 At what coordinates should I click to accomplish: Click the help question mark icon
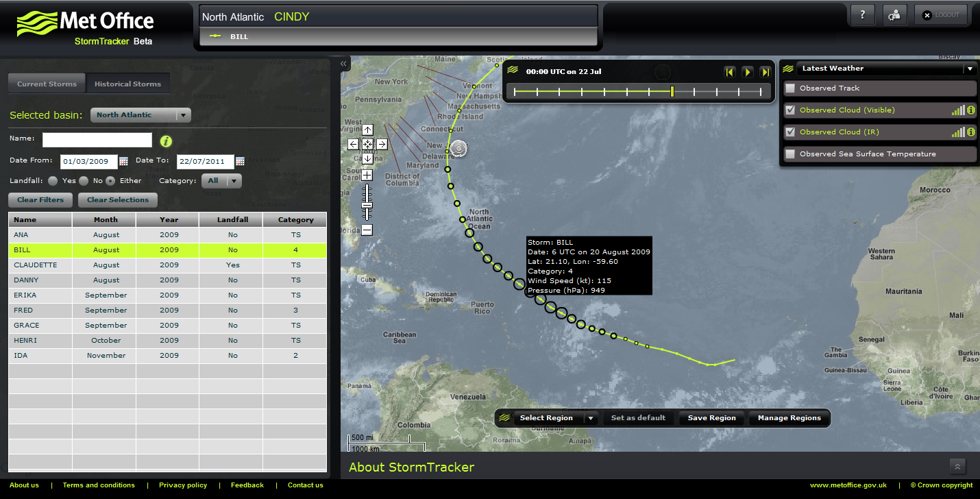(862, 14)
